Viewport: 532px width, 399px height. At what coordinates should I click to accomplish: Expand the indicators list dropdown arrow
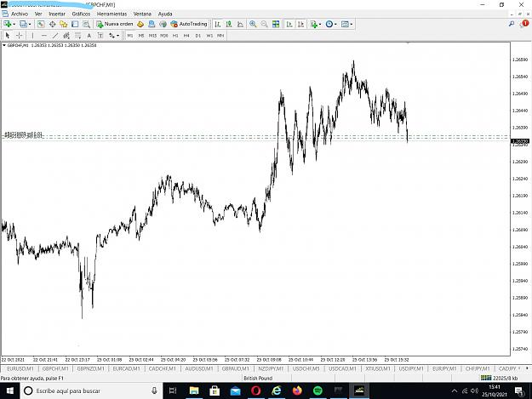click(320, 25)
